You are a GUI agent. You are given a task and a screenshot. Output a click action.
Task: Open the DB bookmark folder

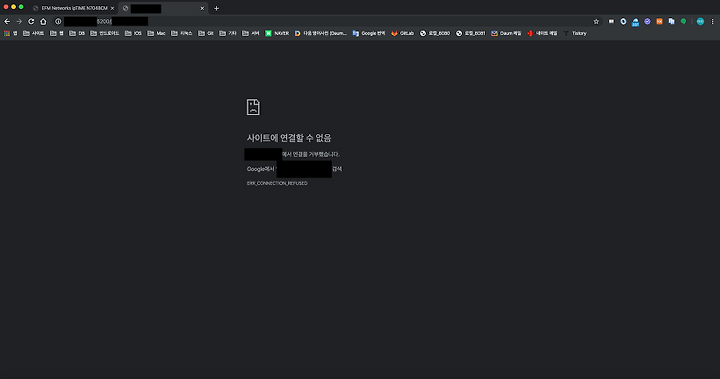click(77, 33)
